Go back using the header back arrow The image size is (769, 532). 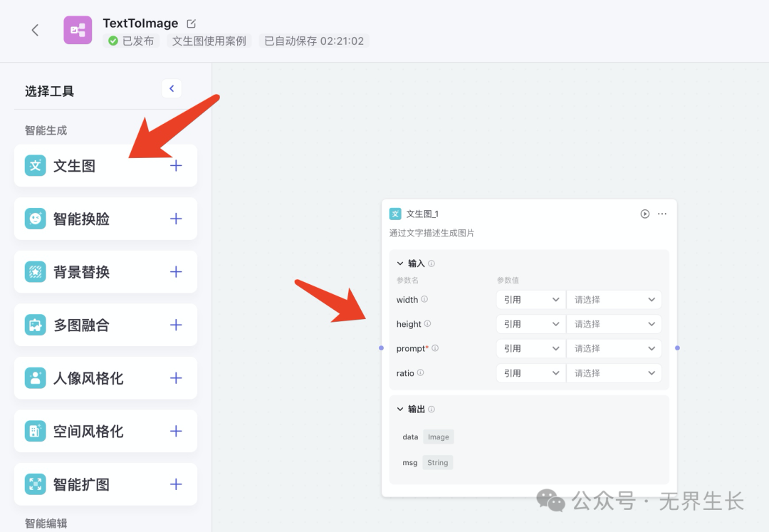tap(35, 31)
